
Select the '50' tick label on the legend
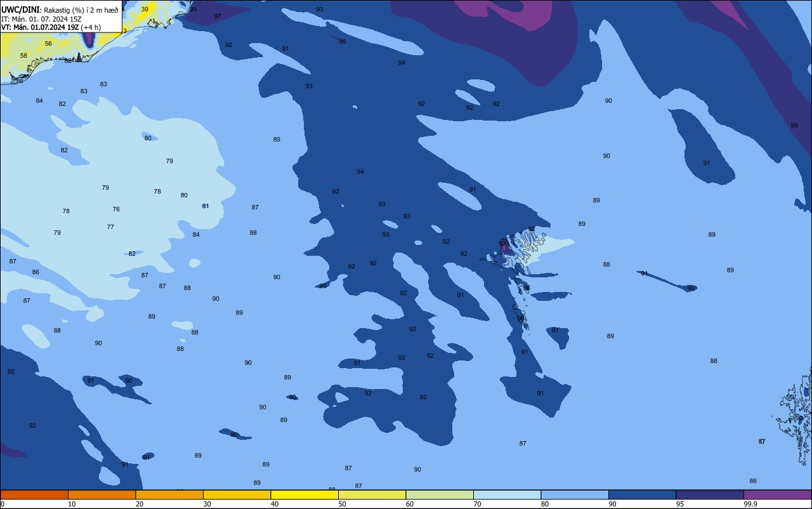(342, 504)
